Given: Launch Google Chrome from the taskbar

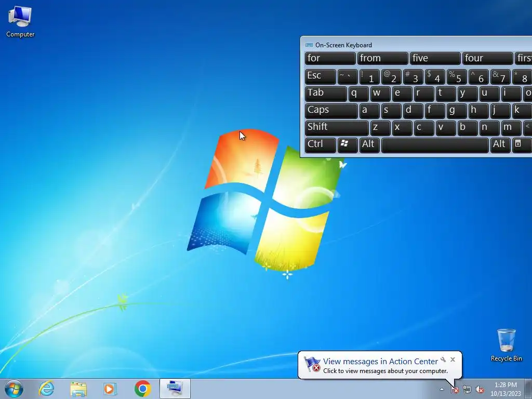Looking at the screenshot, I should point(143,389).
